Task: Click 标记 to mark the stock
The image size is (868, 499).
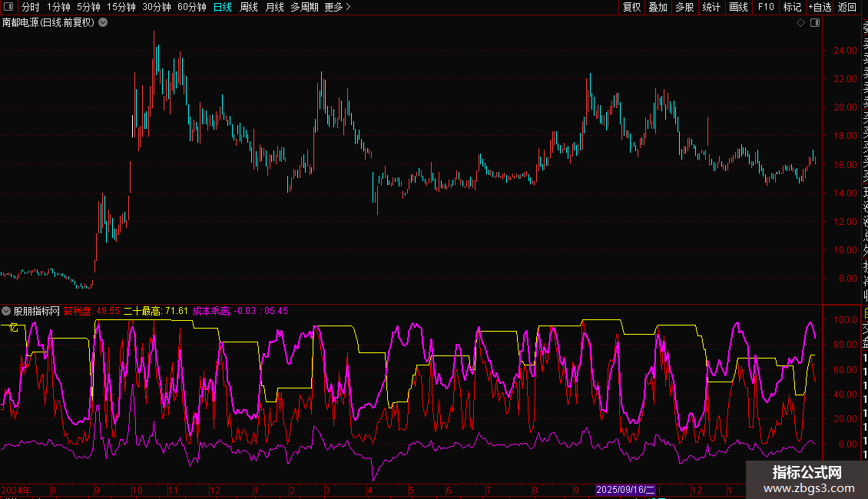Action: pos(791,7)
